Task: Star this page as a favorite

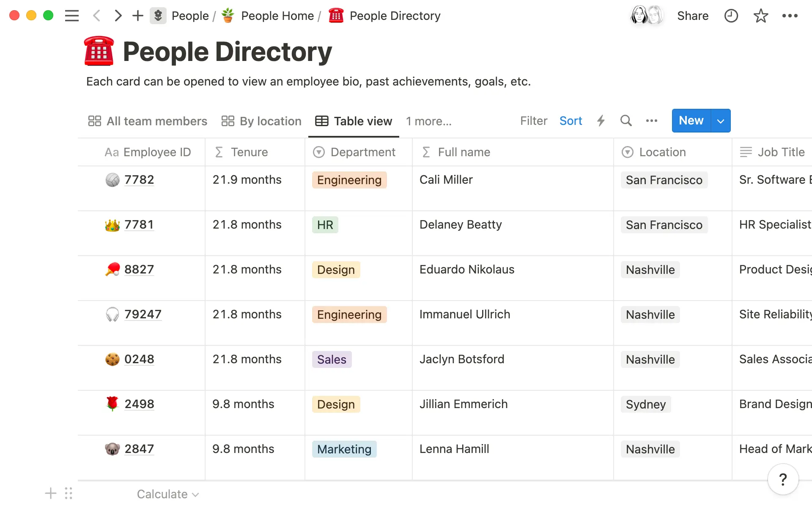Action: coord(760,16)
